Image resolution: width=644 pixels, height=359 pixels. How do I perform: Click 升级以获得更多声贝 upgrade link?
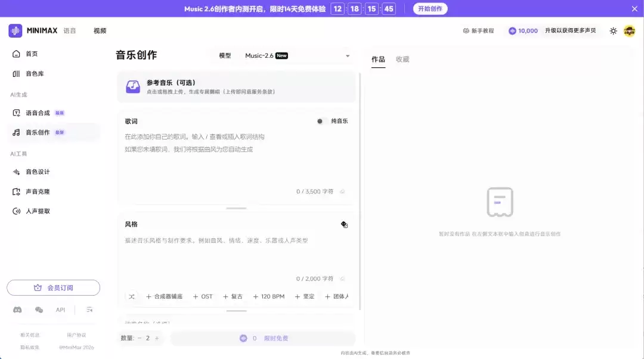[570, 31]
